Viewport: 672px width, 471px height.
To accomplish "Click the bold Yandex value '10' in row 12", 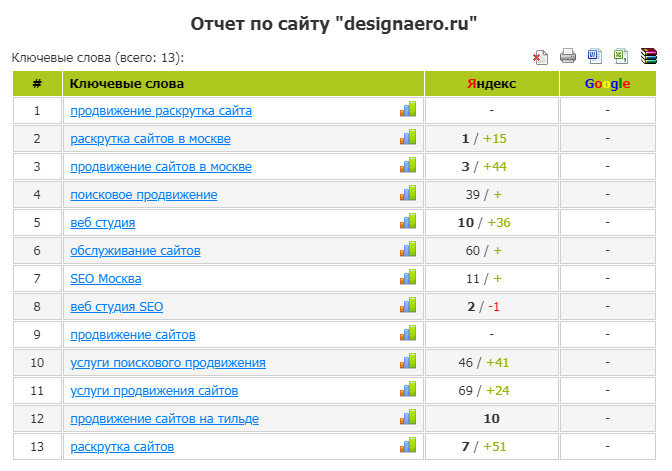I will 492,419.
